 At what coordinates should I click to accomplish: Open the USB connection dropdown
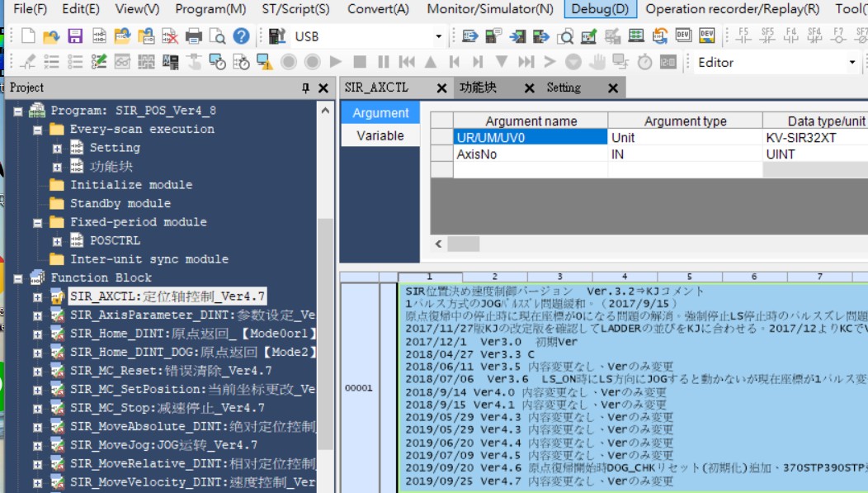click(x=438, y=36)
